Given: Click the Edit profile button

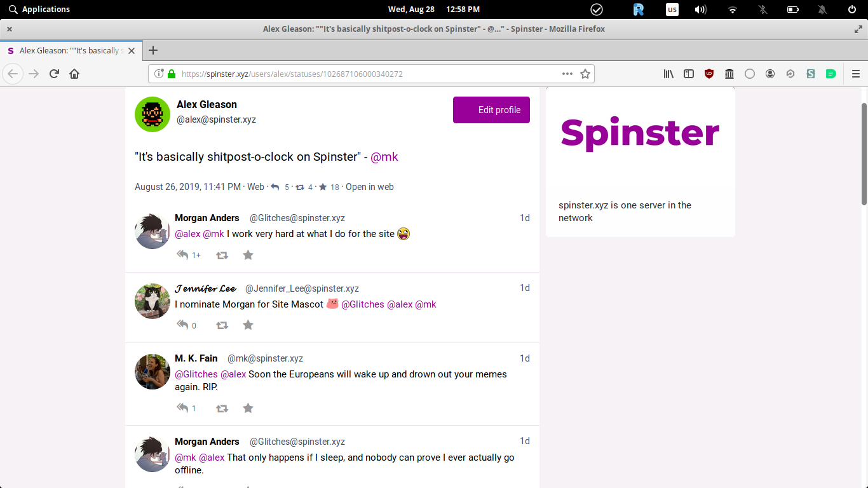Looking at the screenshot, I should pos(491,110).
